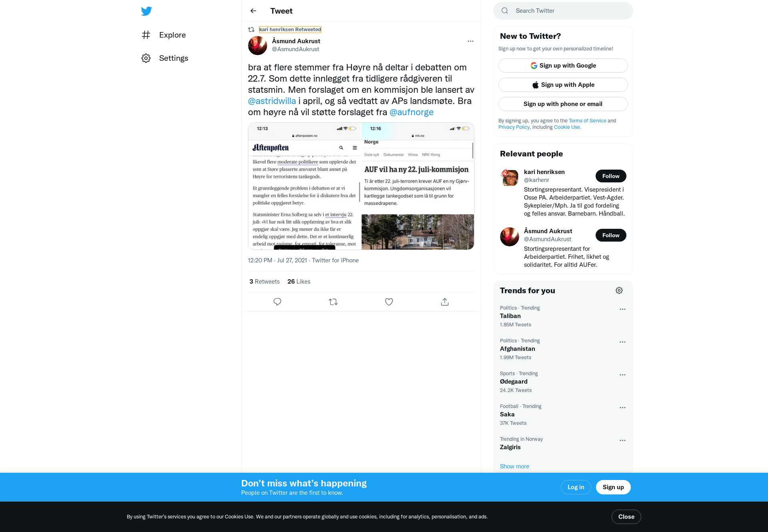Open the @astridwilla mention link
The height and width of the screenshot is (532, 768).
point(272,101)
